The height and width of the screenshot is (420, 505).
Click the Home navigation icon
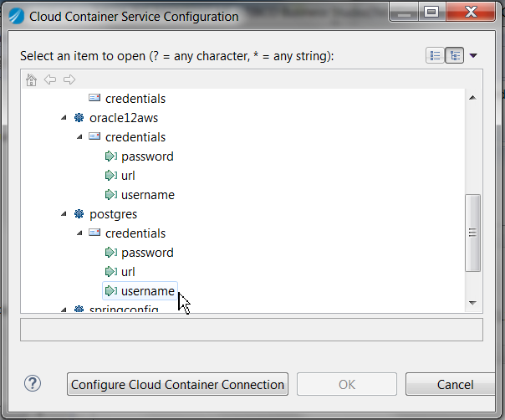(x=31, y=79)
